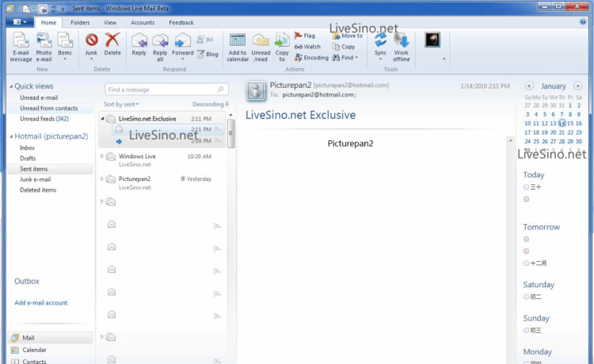This screenshot has width=594, height=364.
Task: Mark message as Junk
Action: 91,47
